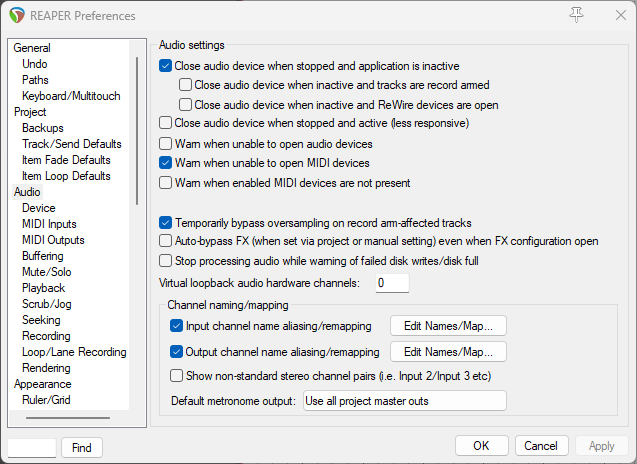The width and height of the screenshot is (637, 464).
Task: Select Appearance in the preferences tree
Action: [43, 384]
